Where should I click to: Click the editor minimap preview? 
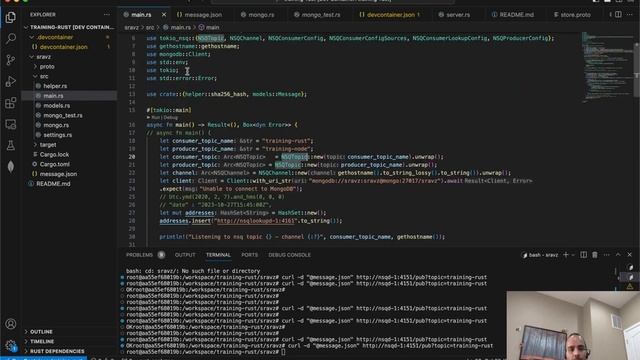608,67
